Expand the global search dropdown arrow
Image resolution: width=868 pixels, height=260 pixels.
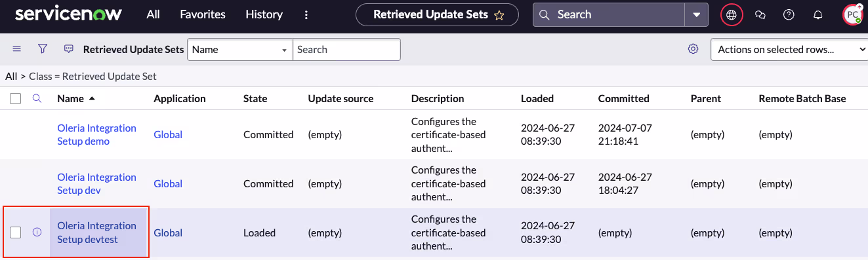coord(696,14)
